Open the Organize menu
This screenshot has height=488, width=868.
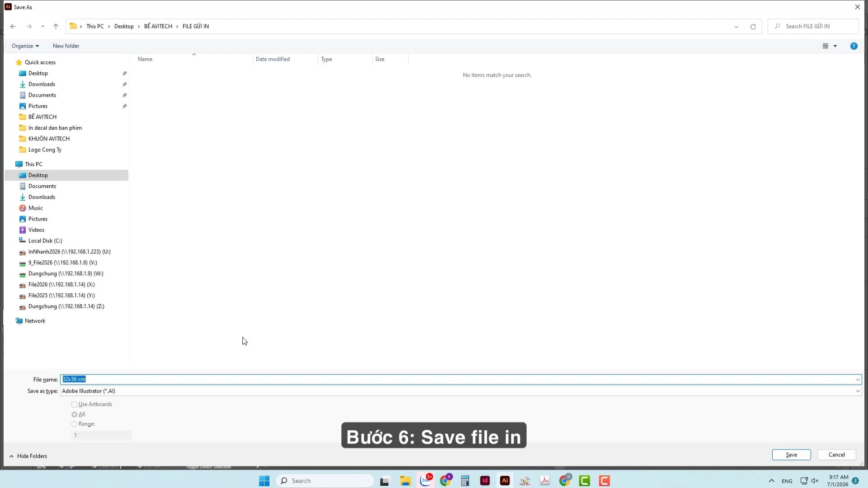point(25,46)
